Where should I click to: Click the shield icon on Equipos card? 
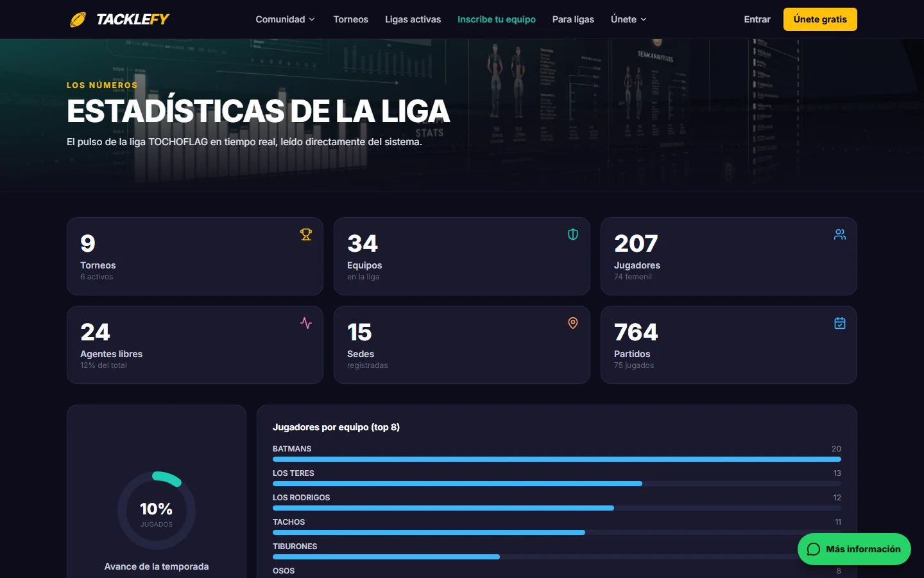[573, 234]
